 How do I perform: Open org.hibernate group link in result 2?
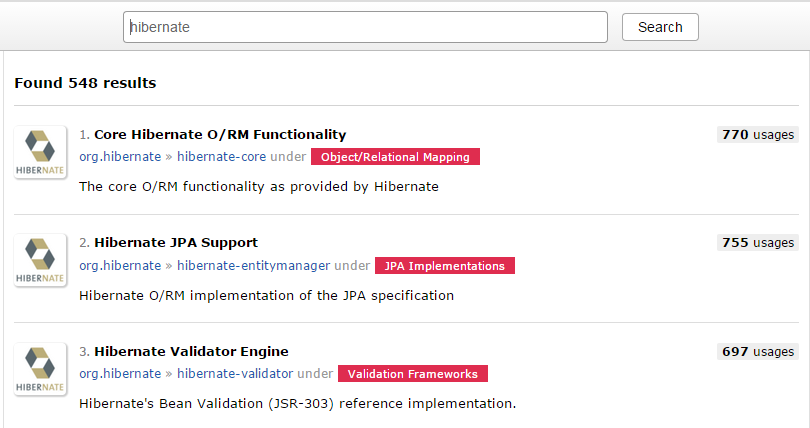(120, 265)
